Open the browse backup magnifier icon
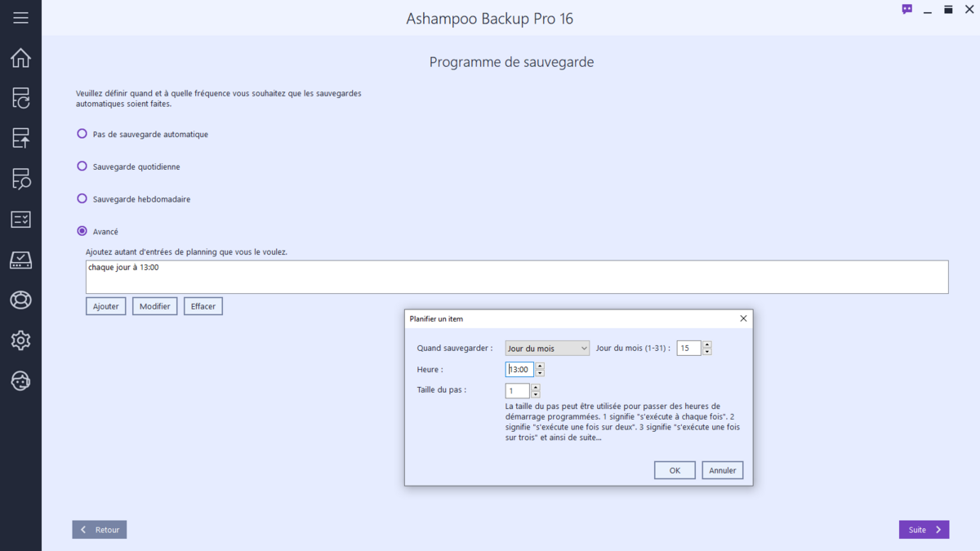Image resolution: width=980 pixels, height=551 pixels. click(20, 178)
